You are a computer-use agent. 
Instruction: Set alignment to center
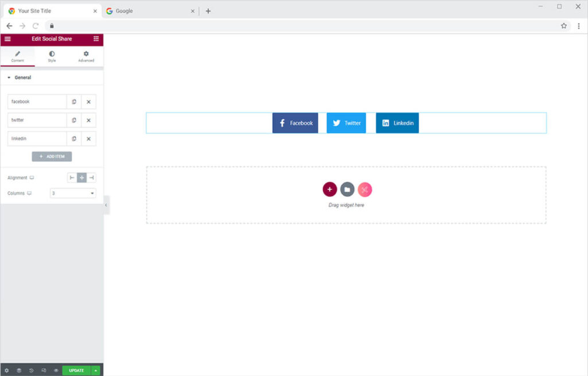(82, 178)
